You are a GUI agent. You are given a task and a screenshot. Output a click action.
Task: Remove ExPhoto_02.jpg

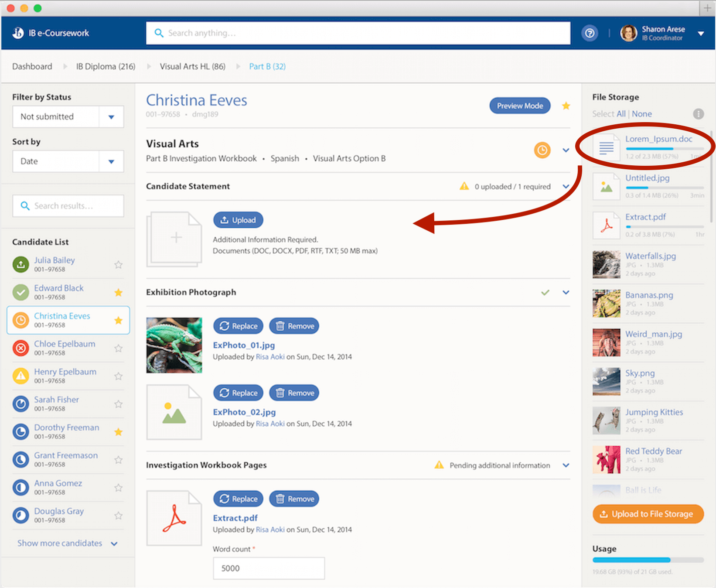[x=294, y=393]
